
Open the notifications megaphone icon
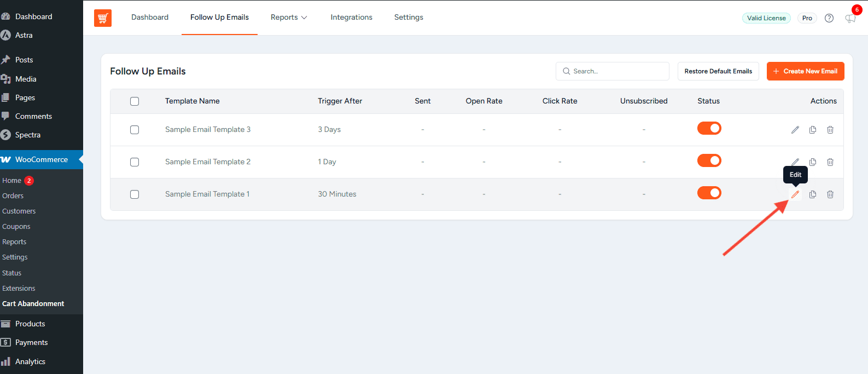850,18
